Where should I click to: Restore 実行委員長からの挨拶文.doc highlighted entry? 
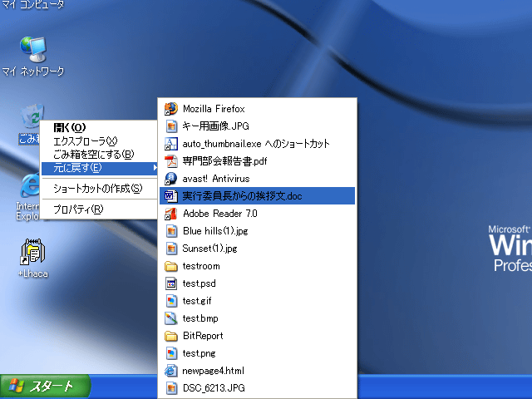[257, 196]
